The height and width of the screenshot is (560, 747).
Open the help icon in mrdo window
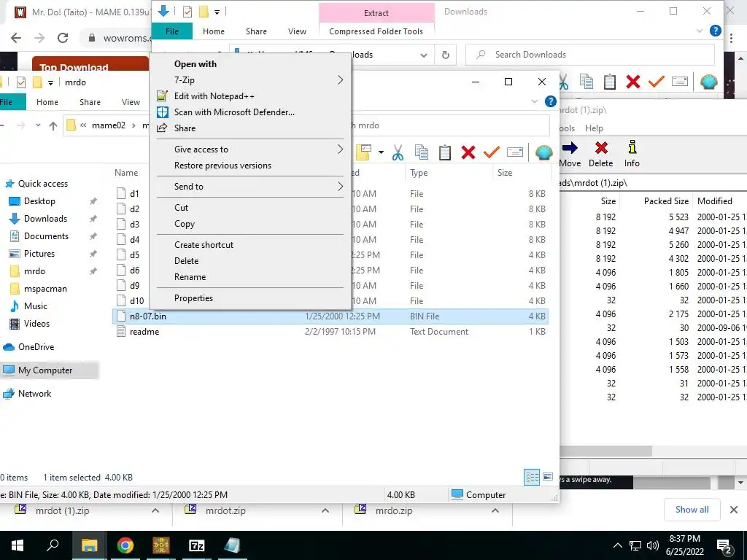550,101
